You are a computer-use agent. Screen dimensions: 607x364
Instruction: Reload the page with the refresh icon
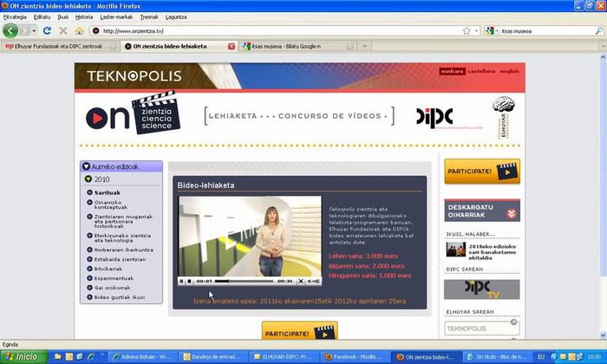click(x=47, y=31)
